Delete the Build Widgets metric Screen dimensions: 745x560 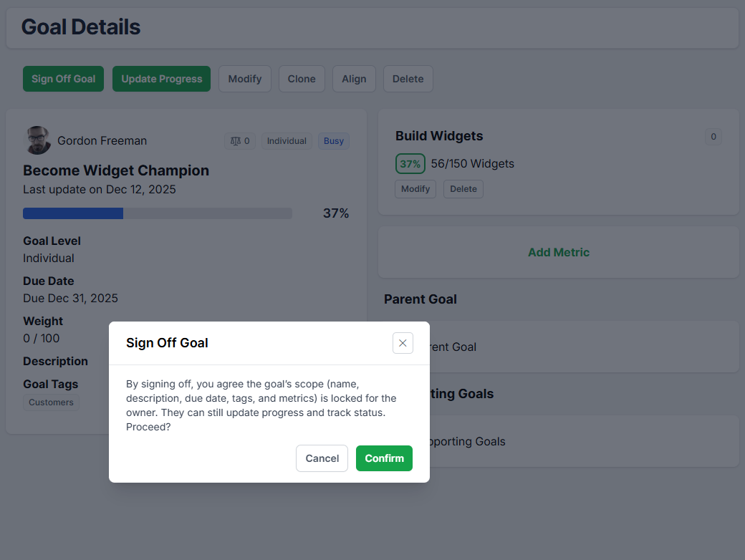pyautogui.click(x=463, y=189)
